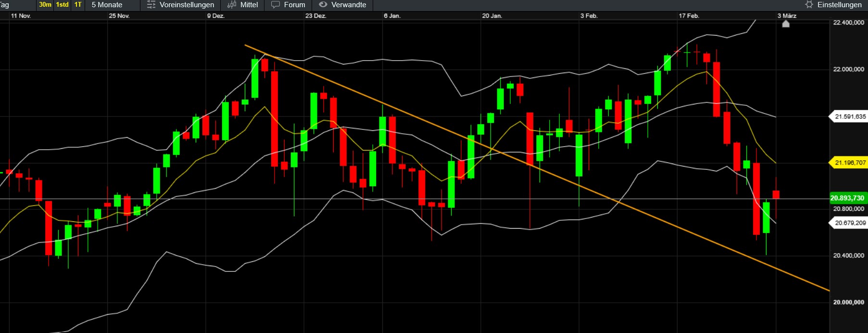
Task: Click the 20.000,000 price axis value
Action: click(849, 302)
